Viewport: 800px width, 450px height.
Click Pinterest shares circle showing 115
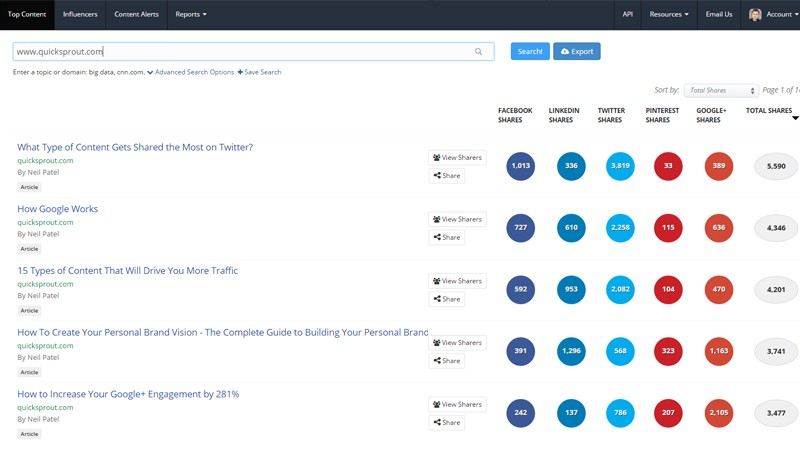point(668,228)
